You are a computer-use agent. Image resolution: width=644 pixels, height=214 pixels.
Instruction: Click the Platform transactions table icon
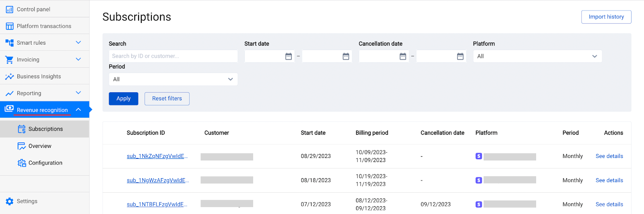click(9, 26)
